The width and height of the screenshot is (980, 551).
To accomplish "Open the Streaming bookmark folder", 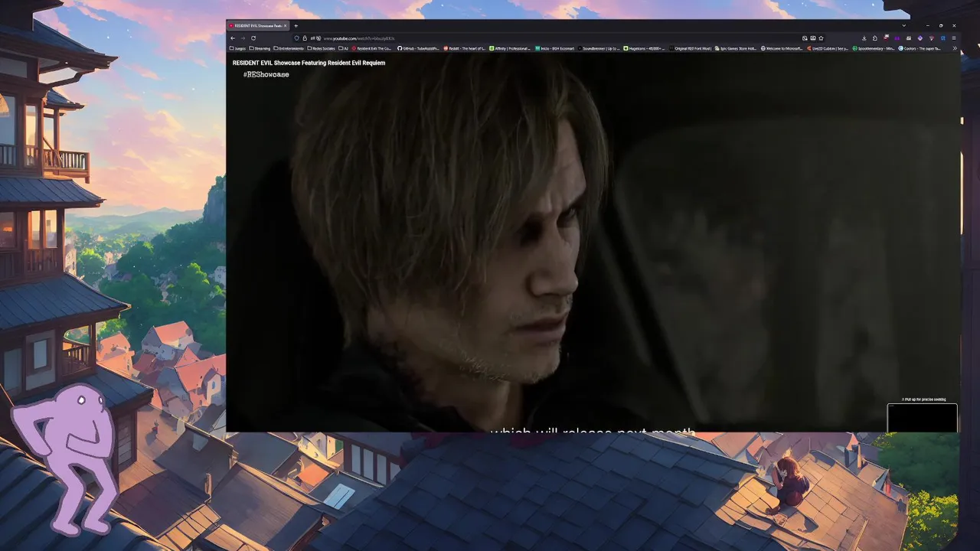I will pyautogui.click(x=260, y=48).
